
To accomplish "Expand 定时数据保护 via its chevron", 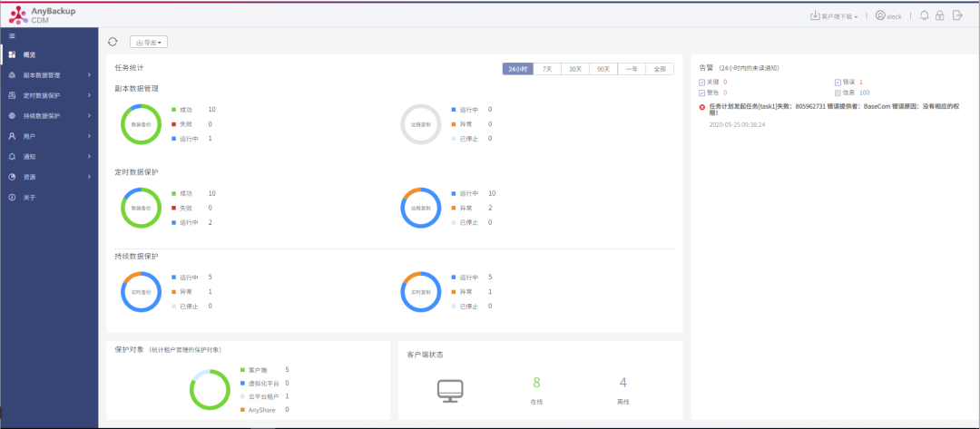I will tap(89, 95).
